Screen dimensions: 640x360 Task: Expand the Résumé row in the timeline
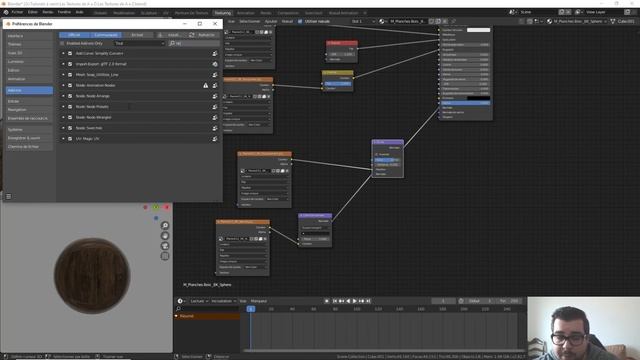click(x=177, y=316)
